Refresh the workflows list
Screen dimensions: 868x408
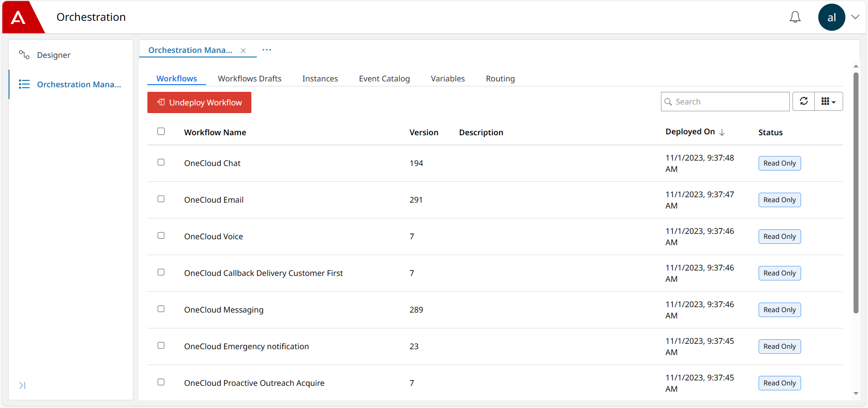[x=804, y=101]
